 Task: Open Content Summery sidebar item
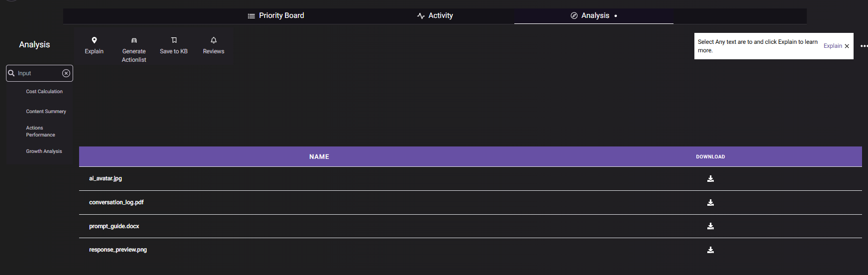[x=46, y=112]
